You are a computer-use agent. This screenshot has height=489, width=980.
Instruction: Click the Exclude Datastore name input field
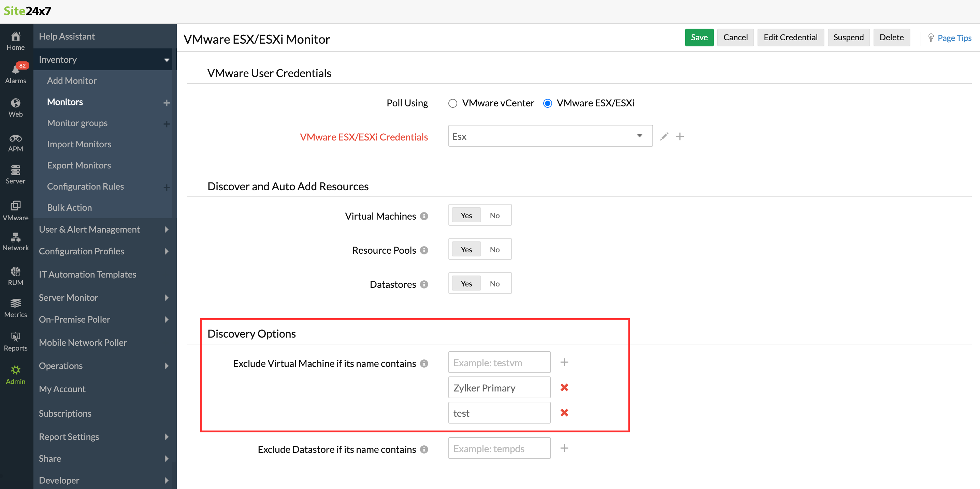coord(499,449)
